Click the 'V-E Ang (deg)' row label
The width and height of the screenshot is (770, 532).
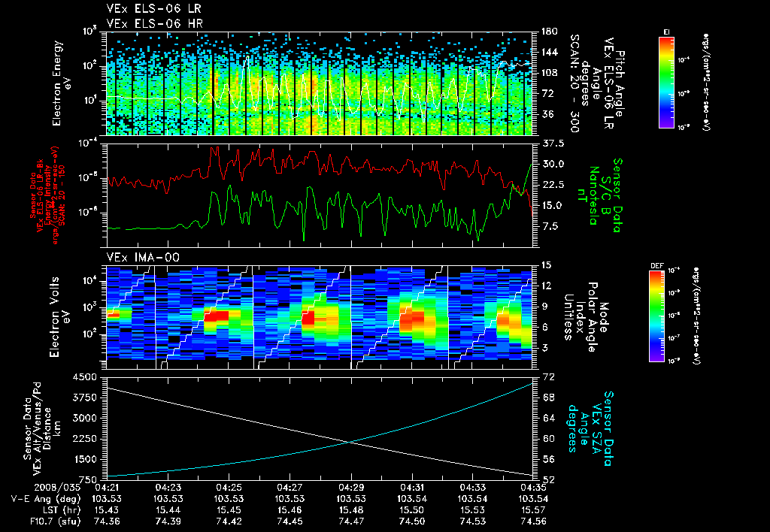[x=46, y=499]
